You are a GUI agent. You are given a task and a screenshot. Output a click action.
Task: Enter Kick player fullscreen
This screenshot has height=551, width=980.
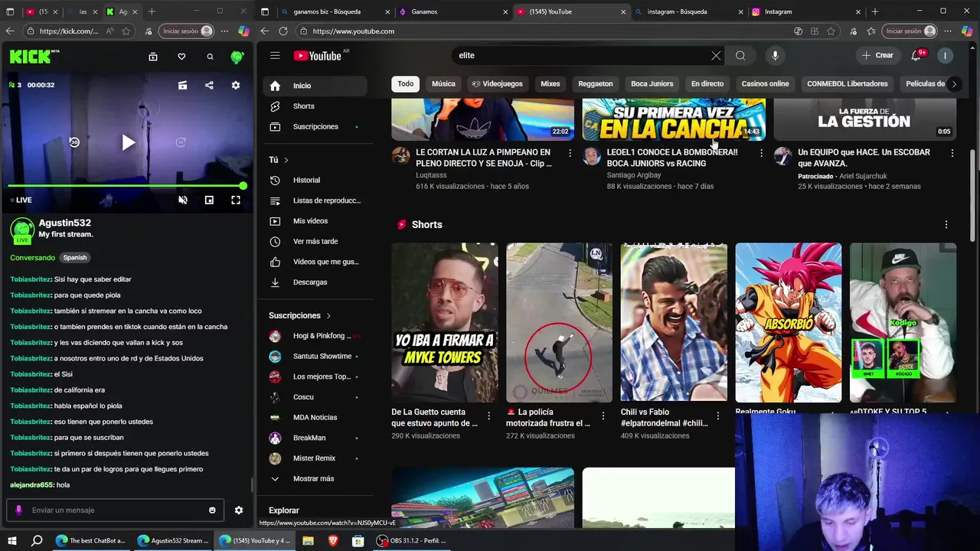coord(236,201)
